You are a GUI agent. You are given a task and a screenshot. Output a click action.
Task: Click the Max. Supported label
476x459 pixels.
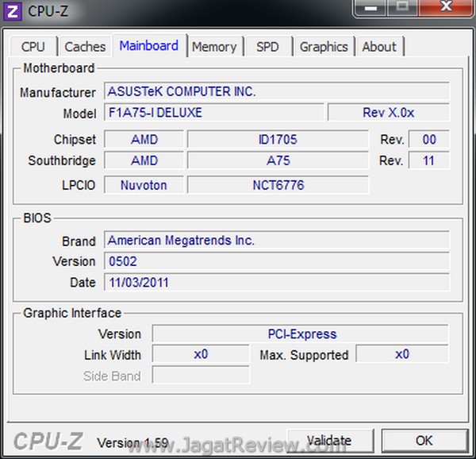tap(304, 355)
